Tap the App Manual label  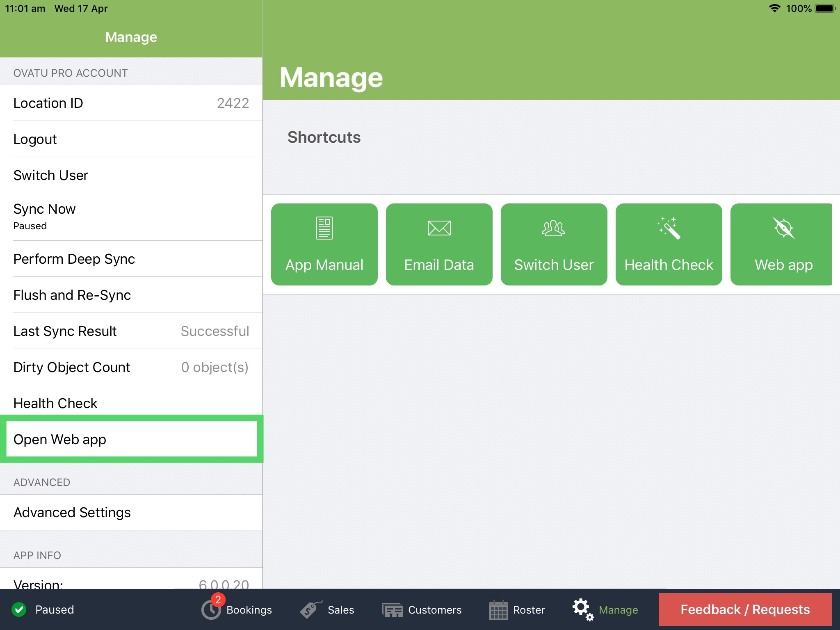pos(324,265)
